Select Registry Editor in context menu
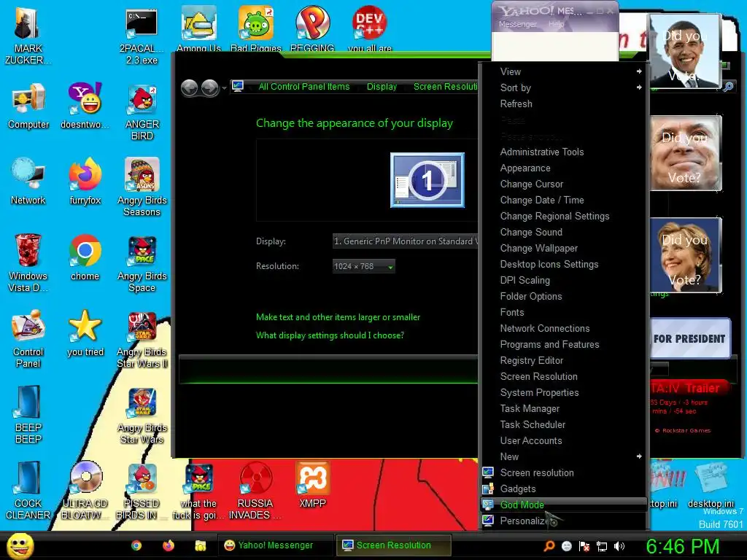The width and height of the screenshot is (747, 560). [564, 360]
